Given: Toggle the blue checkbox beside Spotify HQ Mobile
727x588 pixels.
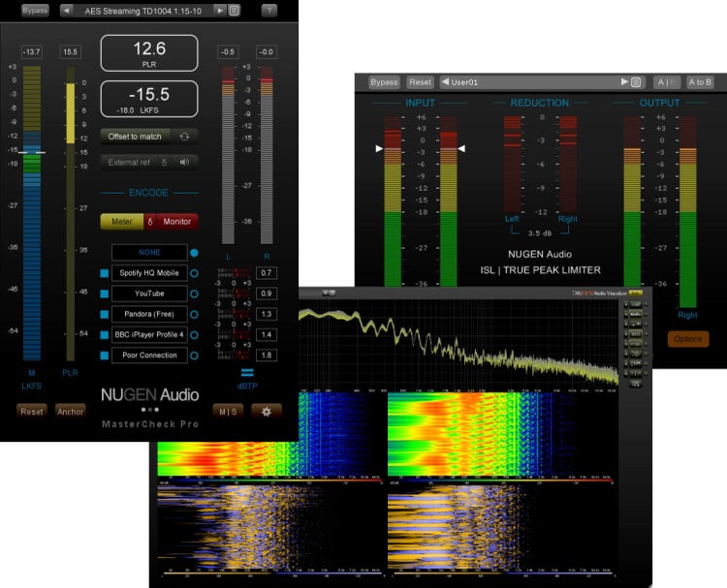Looking at the screenshot, I should 105,273.
